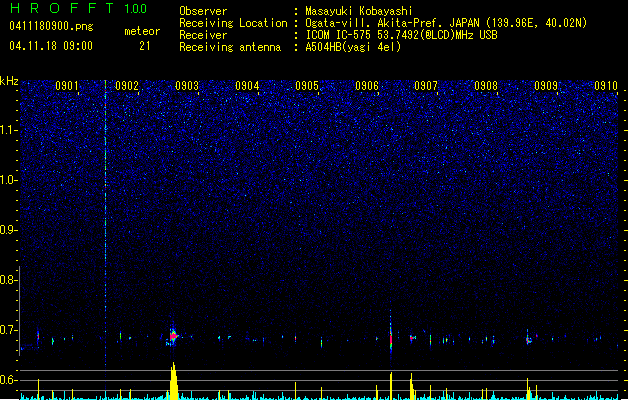Click the A504HB(yagi 4el) antenna value
This screenshot has height=400, width=629.
[353, 47]
